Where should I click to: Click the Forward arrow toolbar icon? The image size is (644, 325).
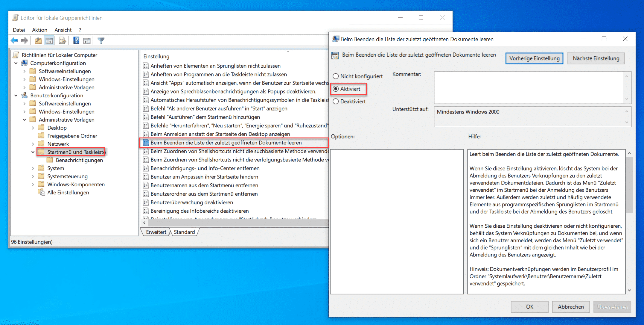click(25, 40)
